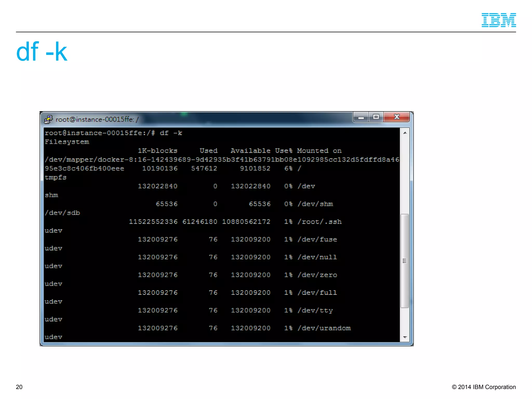Click the '/dev/tty' mount point
Screen dimensions: 532x399
tap(315, 310)
